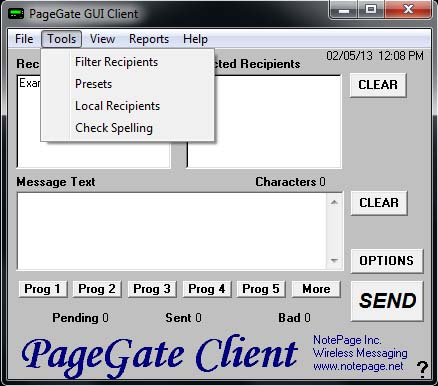Viewport: 438px width, 386px height.
Task: Minimize the PageGate GUI Client window
Action: pyautogui.click(x=344, y=10)
